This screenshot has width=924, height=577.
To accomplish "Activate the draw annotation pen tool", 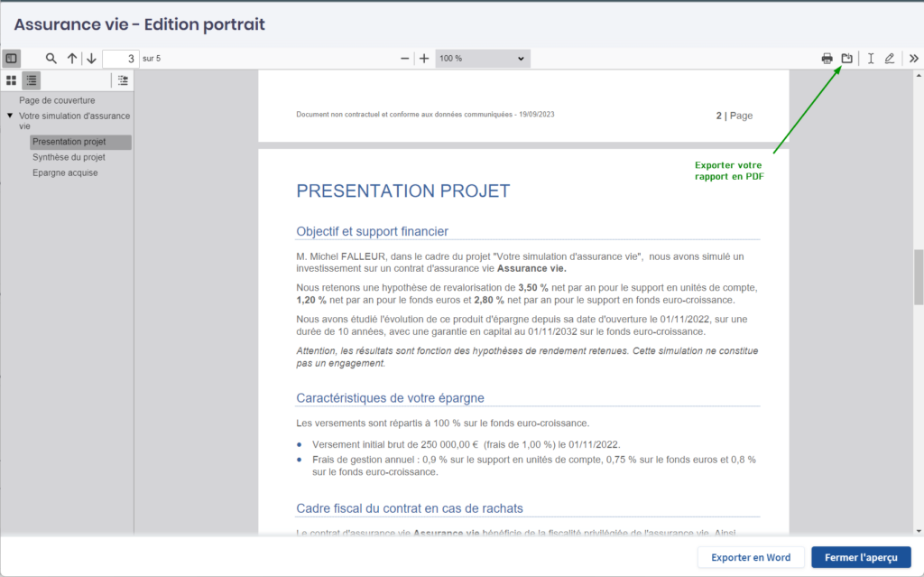I will tap(890, 59).
